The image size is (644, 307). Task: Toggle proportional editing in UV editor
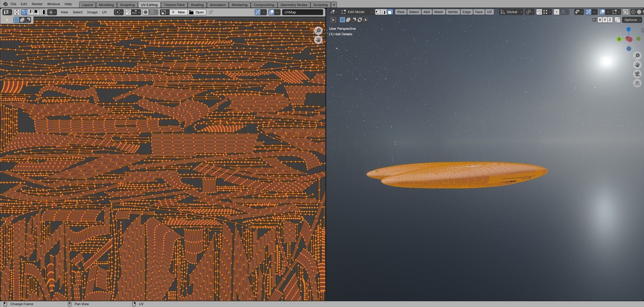click(146, 12)
